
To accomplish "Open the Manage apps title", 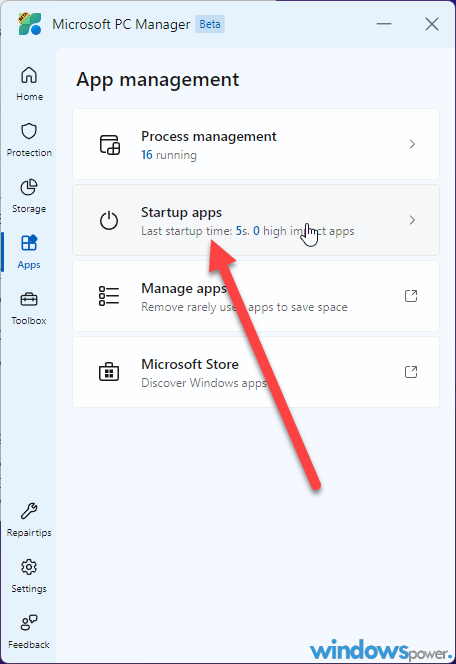I will point(184,288).
